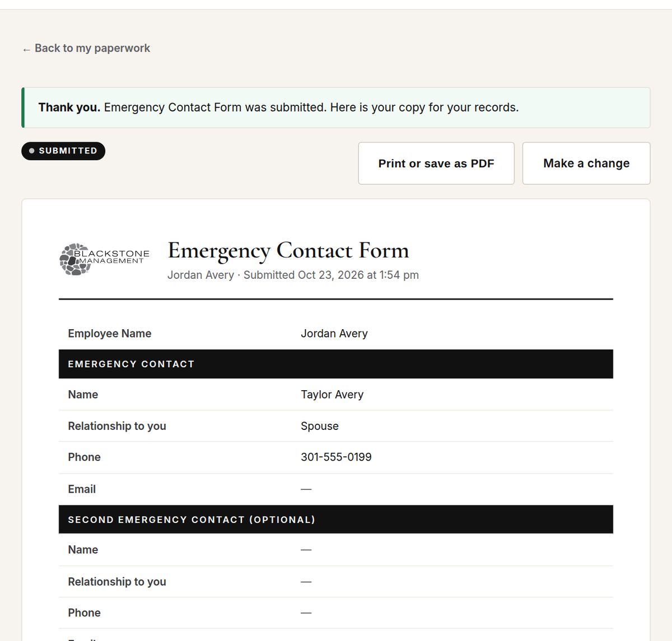Click the dot in the Submitted badge
Viewport: 672px width, 641px height.
[x=32, y=151]
